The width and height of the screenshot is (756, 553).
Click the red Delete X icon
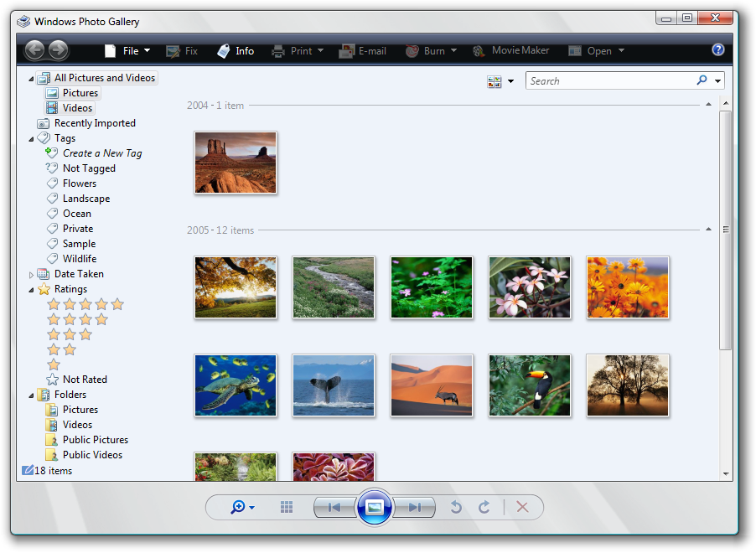click(x=522, y=507)
